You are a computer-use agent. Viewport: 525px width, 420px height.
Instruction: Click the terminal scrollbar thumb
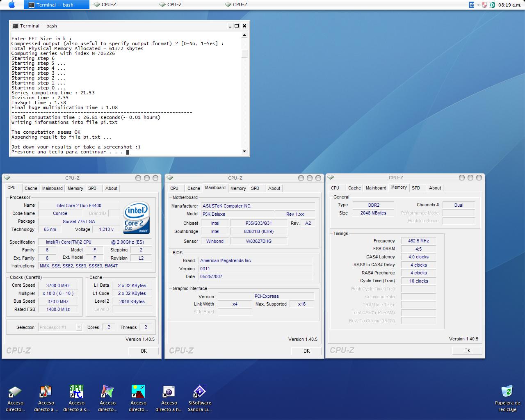click(244, 54)
